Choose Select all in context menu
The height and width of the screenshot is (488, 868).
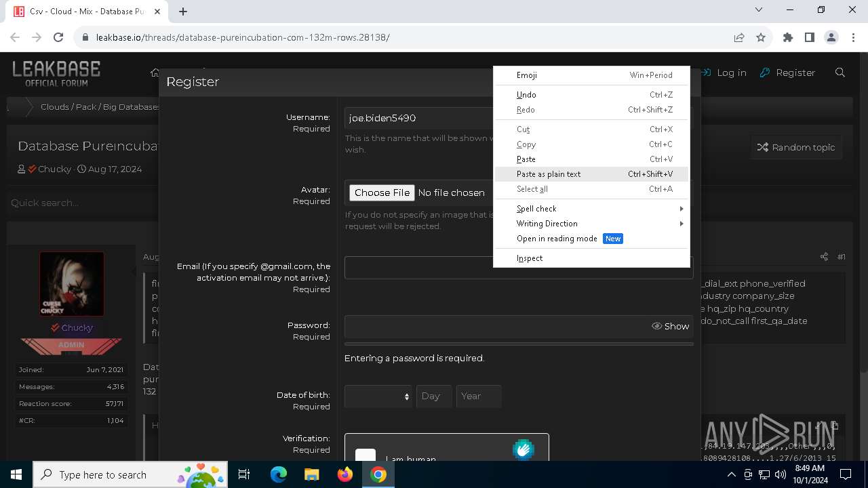(x=592, y=189)
